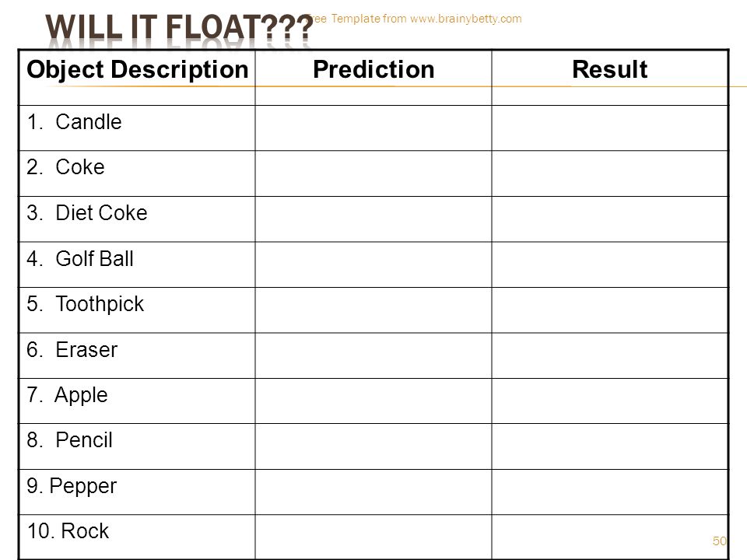Click the Prediction cell for Apple
Viewport: 747px width, 560px height.
tap(373, 401)
